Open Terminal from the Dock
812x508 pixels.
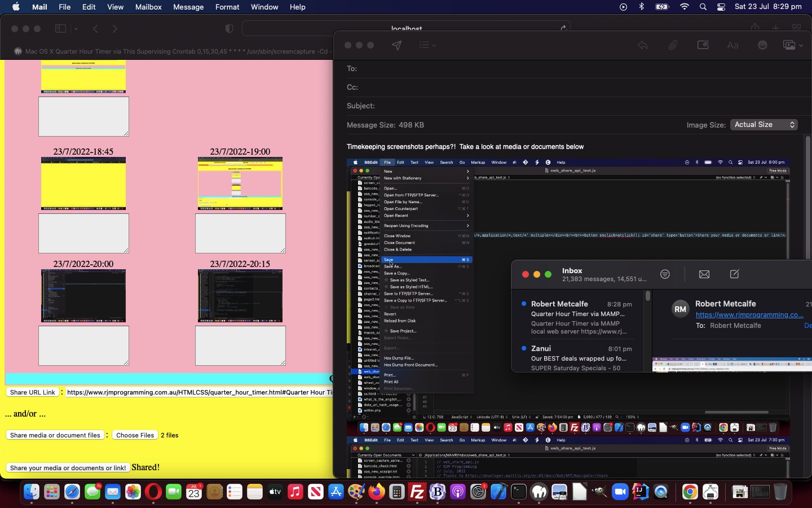pyautogui.click(x=519, y=492)
